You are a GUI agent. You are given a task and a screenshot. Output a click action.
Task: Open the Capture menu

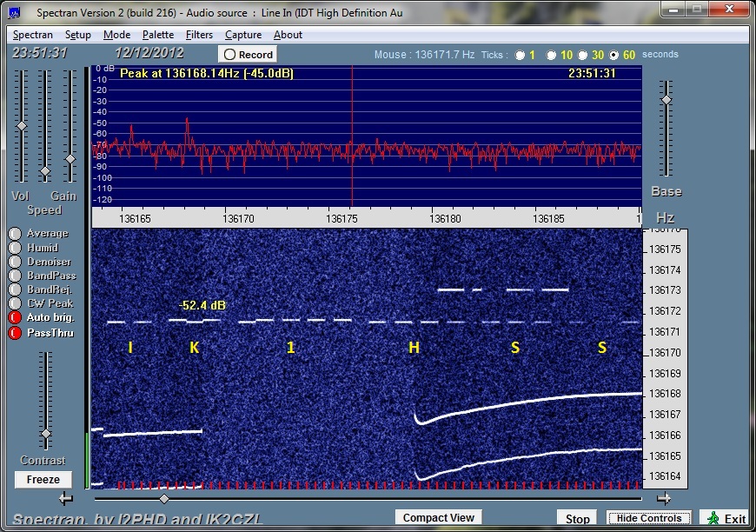(x=243, y=35)
